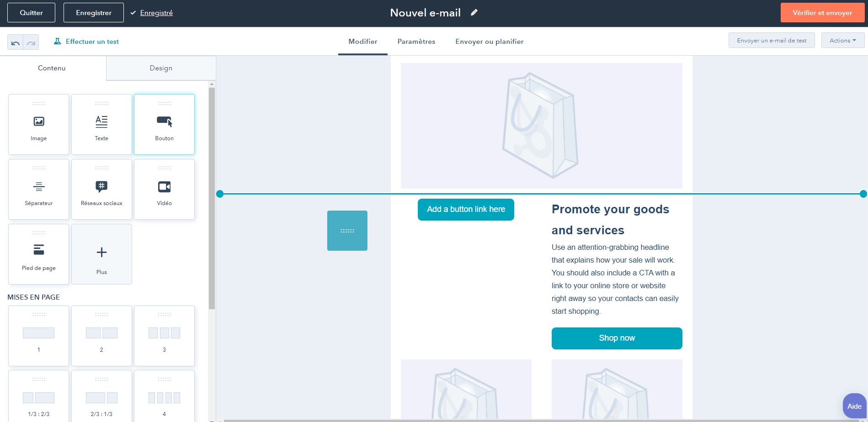The width and height of the screenshot is (868, 422).
Task: Expand the Plus modules tile
Action: pyautogui.click(x=101, y=254)
